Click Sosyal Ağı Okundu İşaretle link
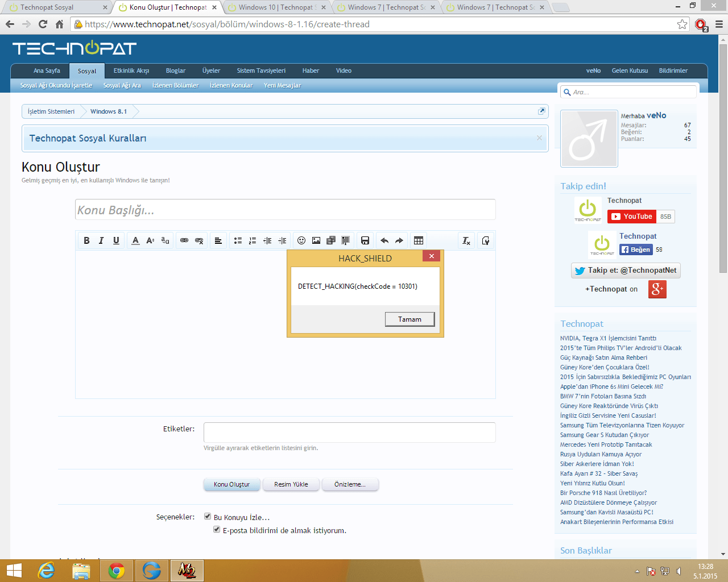 pyautogui.click(x=56, y=85)
